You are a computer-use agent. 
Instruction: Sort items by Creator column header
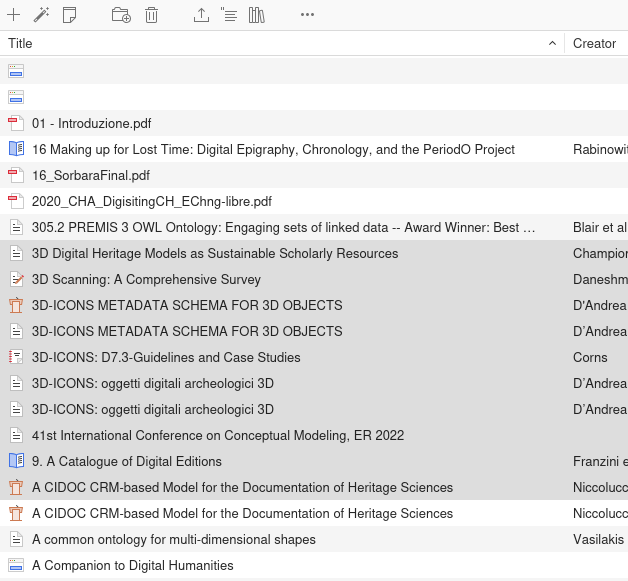pos(595,44)
